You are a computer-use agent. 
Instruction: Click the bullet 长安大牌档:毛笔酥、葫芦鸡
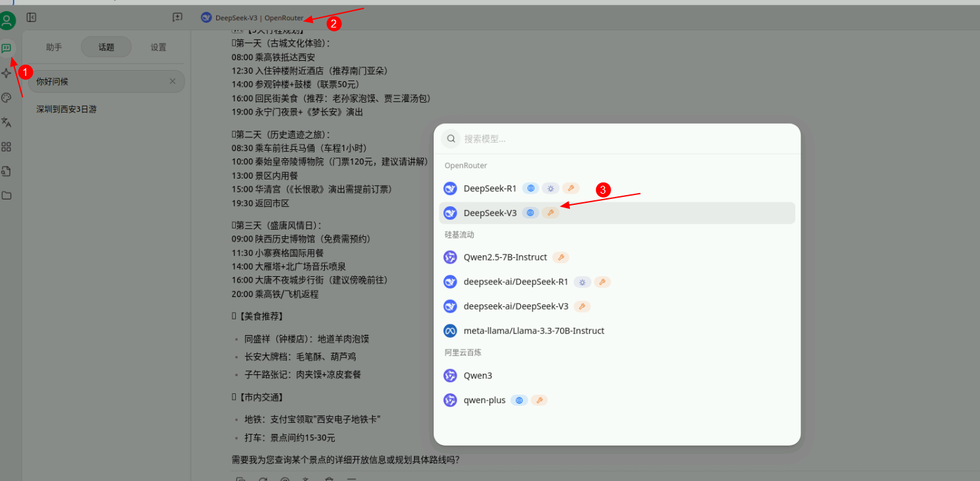(300, 357)
